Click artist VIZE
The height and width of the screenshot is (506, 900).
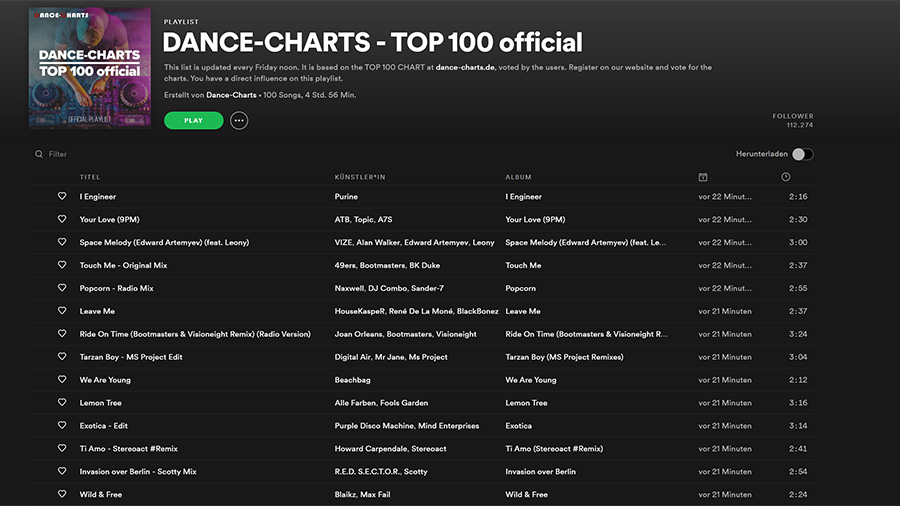click(343, 243)
